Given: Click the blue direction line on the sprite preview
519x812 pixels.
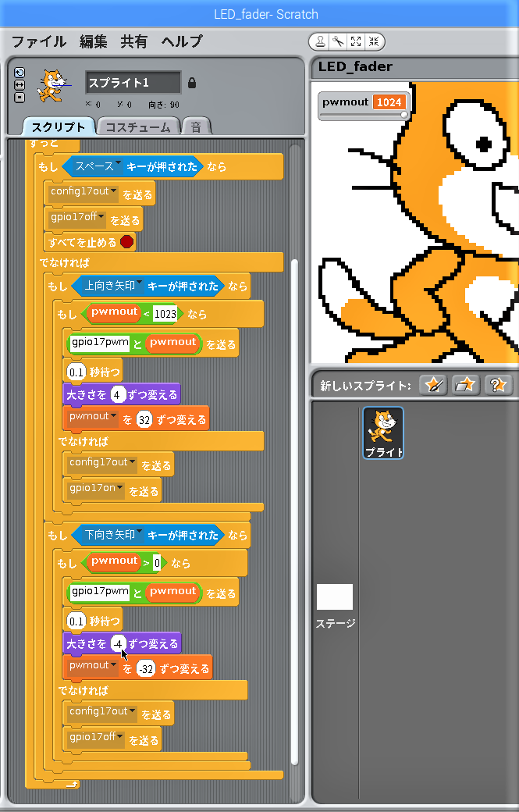Looking at the screenshot, I should point(64,84).
